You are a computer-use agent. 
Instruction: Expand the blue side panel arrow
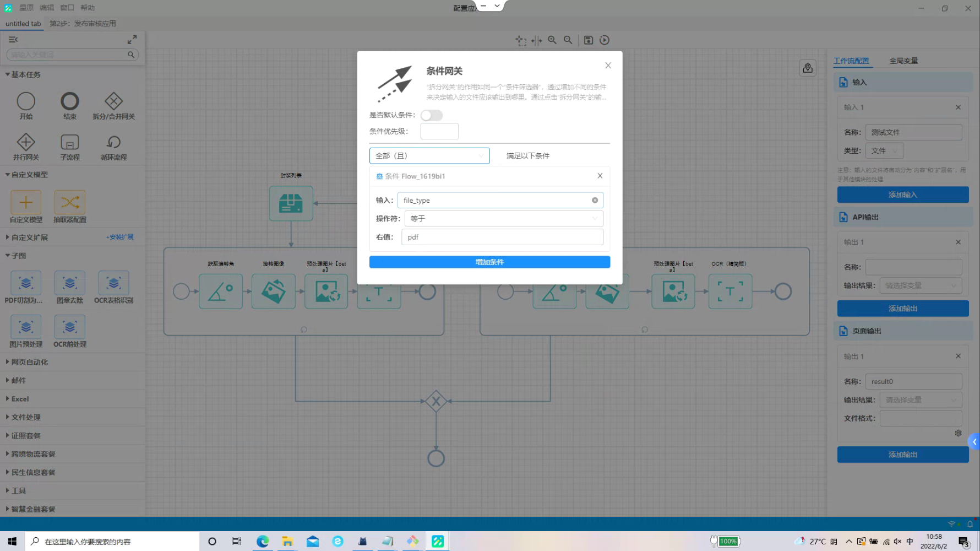[x=974, y=442]
